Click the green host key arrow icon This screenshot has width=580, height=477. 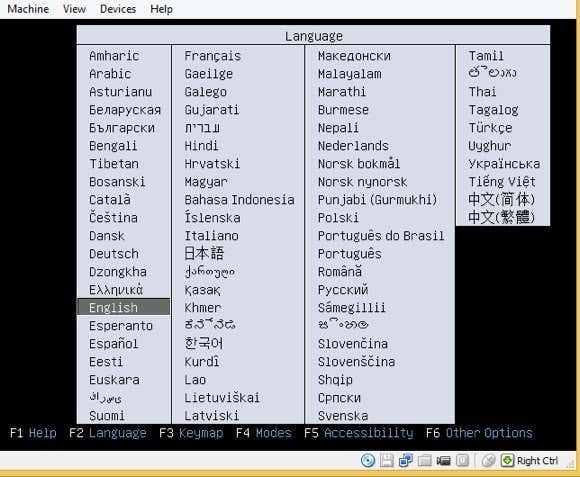click(x=508, y=460)
